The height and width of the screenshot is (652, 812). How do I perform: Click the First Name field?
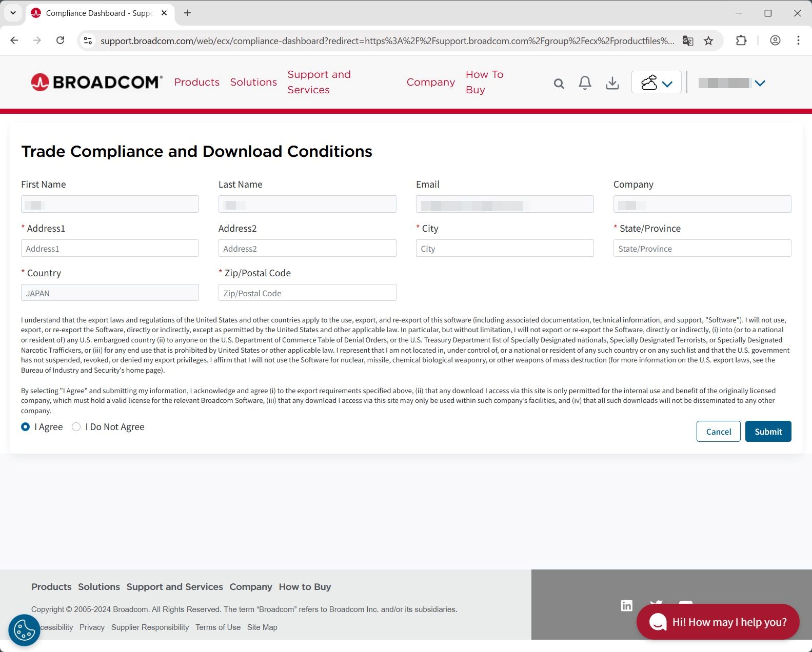tap(110, 204)
